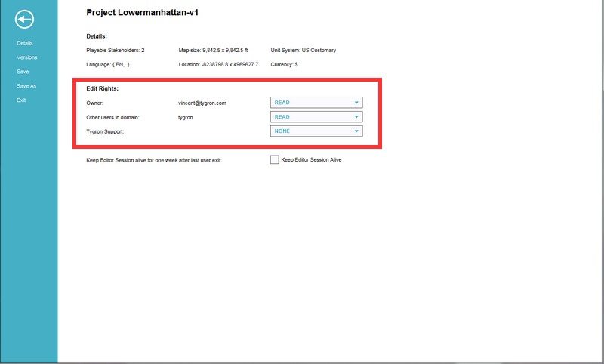
Task: Expand the Other users in domain dropdown
Action: click(316, 117)
